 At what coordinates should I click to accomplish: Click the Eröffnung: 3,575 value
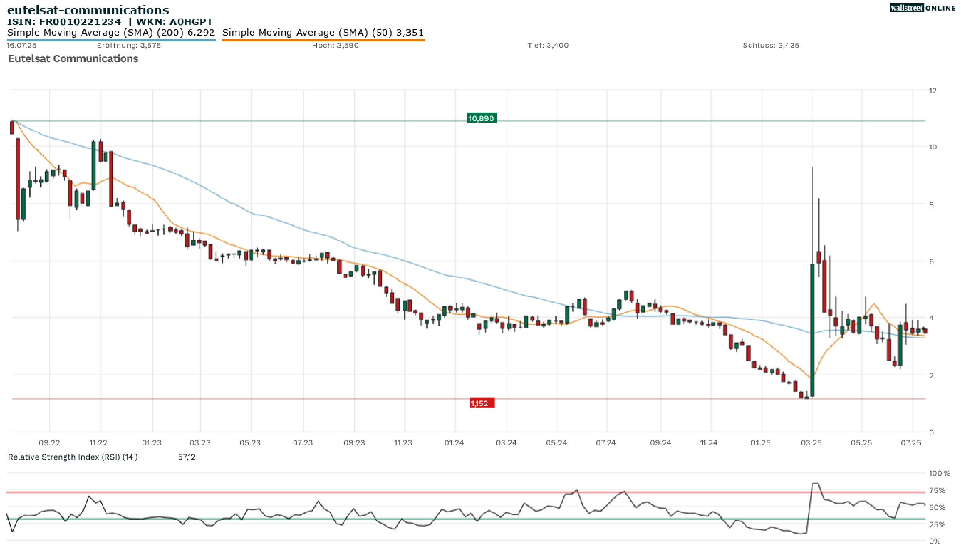point(129,45)
